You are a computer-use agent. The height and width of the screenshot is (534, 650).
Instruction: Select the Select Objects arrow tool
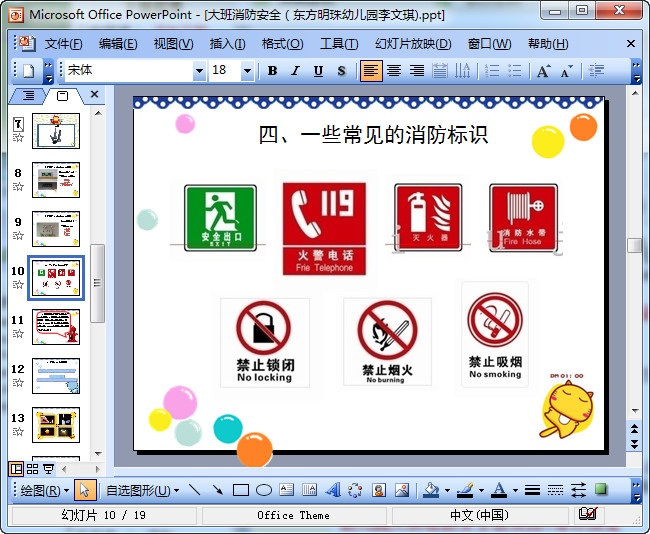coord(85,490)
